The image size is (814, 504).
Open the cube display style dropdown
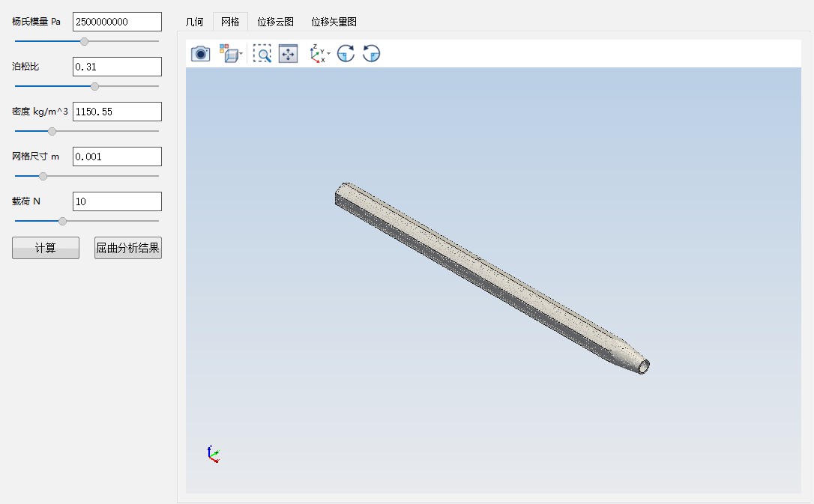(231, 53)
